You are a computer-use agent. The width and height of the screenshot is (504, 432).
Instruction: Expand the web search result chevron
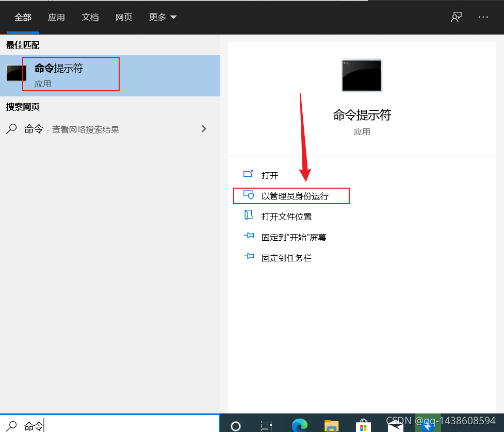click(x=204, y=129)
